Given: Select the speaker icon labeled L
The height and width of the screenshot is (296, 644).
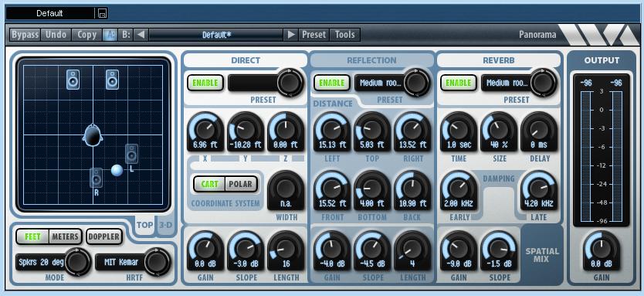Looking at the screenshot, I should (131, 154).
